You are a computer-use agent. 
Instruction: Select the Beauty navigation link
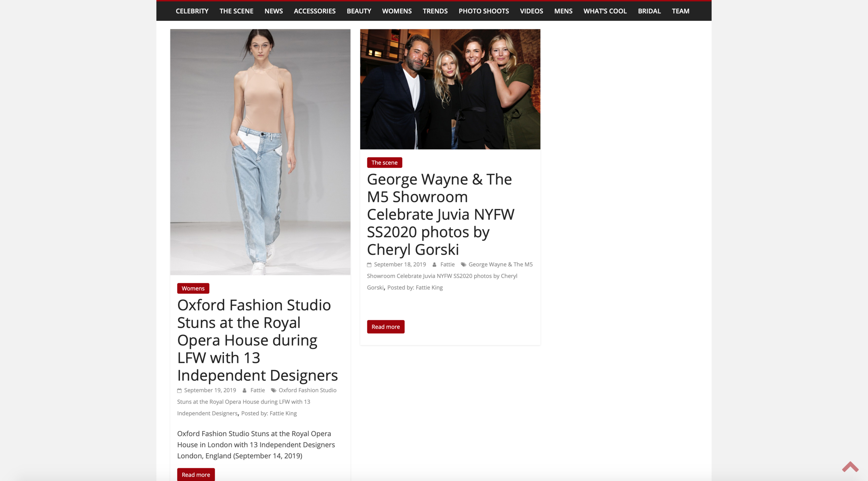click(359, 11)
